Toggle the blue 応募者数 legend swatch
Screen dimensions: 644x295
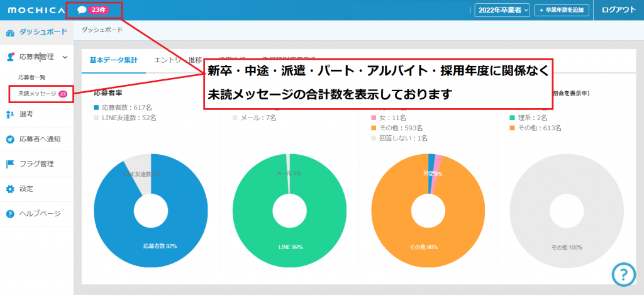tap(96, 108)
